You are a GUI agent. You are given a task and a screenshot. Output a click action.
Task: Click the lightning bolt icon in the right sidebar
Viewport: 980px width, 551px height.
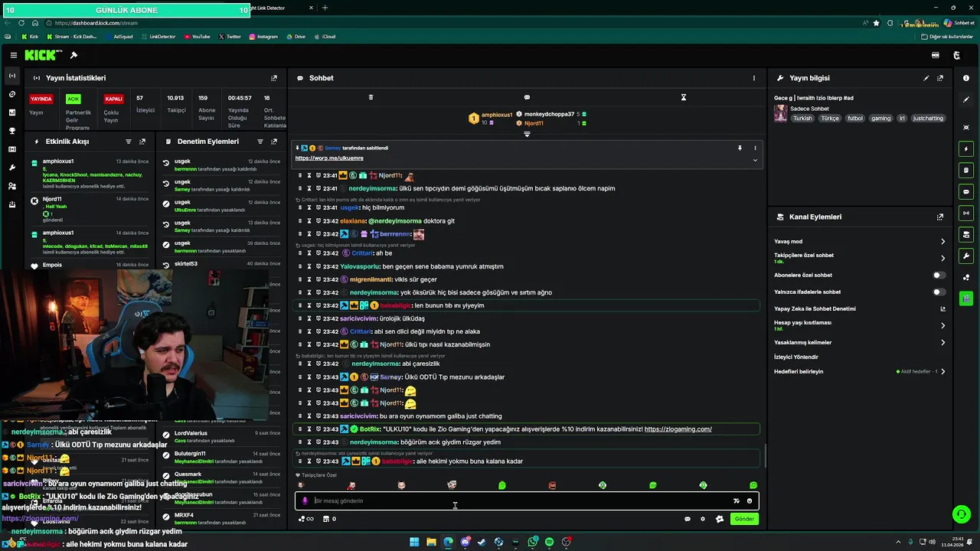point(966,148)
